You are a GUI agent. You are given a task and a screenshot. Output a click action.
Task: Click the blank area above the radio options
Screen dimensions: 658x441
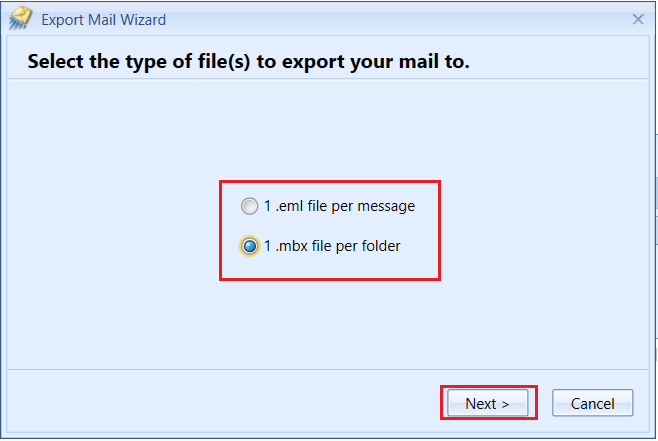[x=328, y=130]
